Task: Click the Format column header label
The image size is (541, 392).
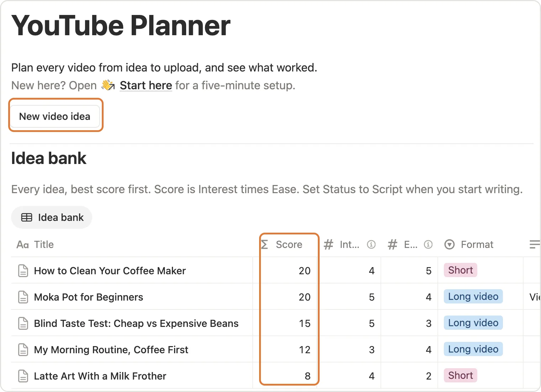Action: [477, 244]
